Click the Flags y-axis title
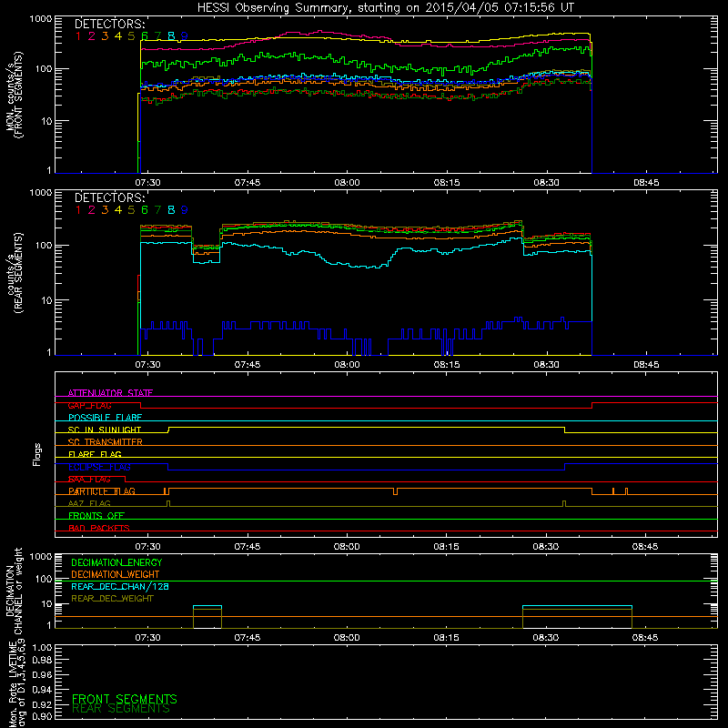Image resolution: width=728 pixels, height=728 pixels. [x=37, y=454]
